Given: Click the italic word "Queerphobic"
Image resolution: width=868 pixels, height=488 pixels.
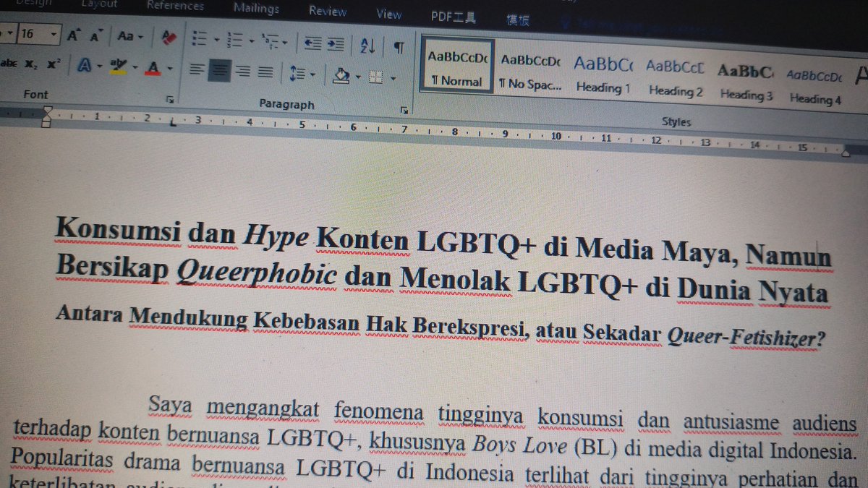Looking at the screenshot, I should pos(257,274).
